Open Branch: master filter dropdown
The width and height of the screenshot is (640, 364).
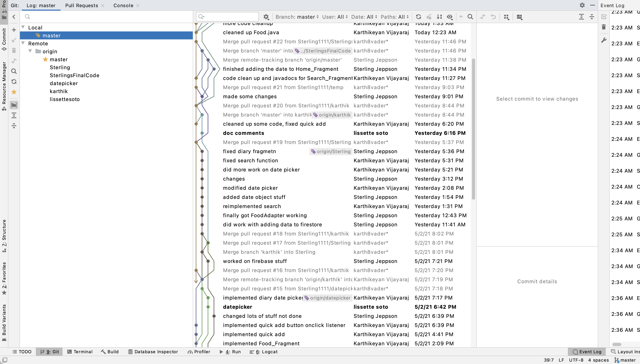tap(297, 17)
